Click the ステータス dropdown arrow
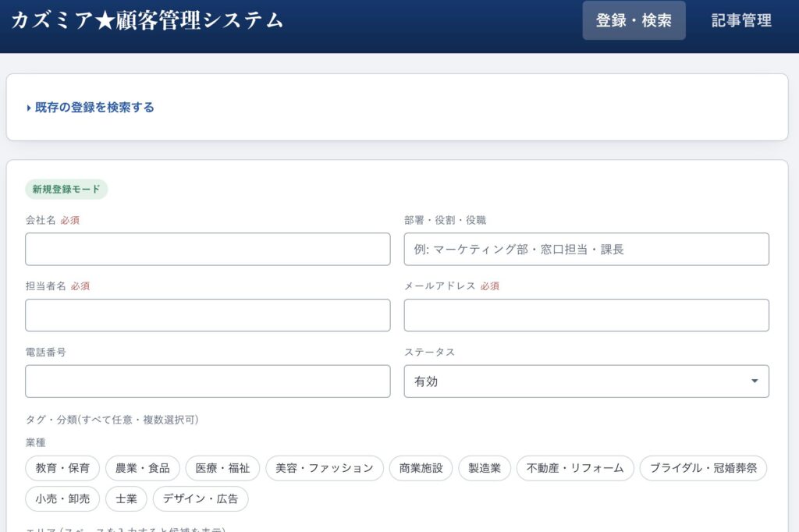 tap(755, 381)
